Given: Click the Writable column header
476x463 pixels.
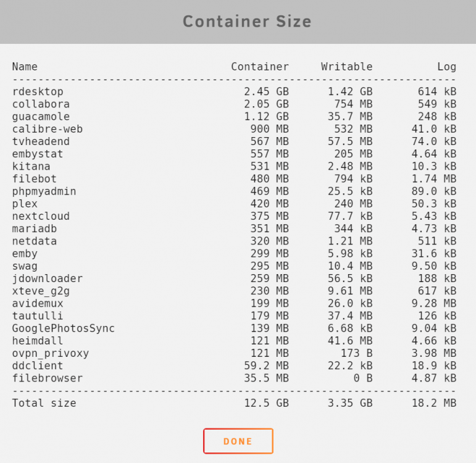Looking at the screenshot, I should [347, 67].
